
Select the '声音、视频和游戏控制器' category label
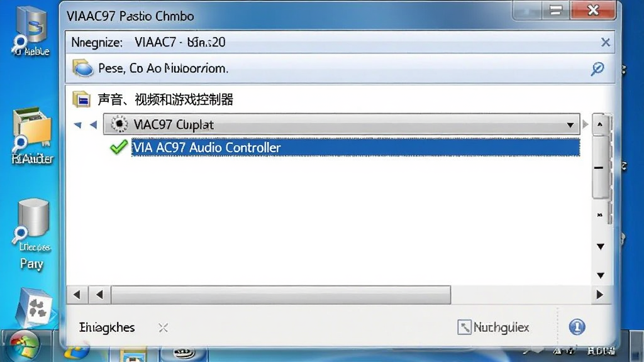[165, 99]
